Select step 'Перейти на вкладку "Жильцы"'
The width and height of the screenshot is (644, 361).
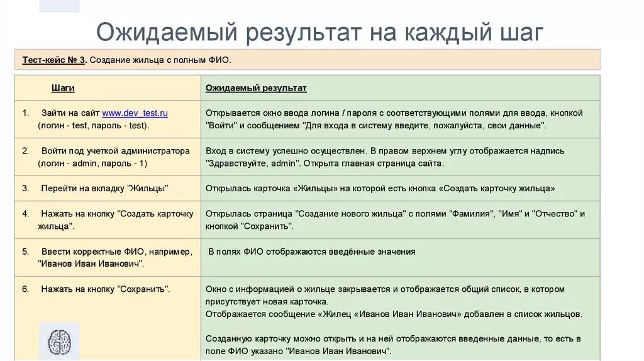[x=104, y=188]
